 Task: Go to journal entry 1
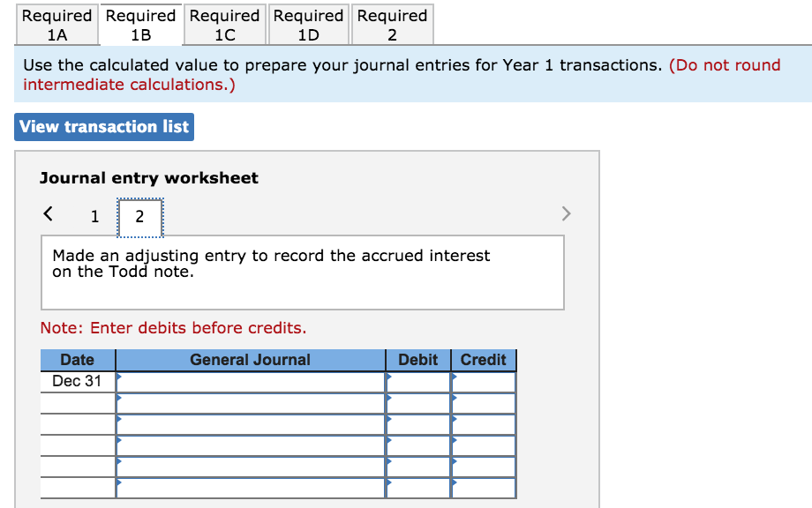point(94,215)
